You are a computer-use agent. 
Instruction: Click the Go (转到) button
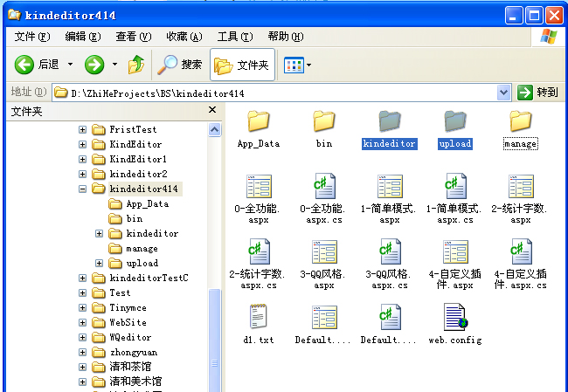[x=538, y=93]
